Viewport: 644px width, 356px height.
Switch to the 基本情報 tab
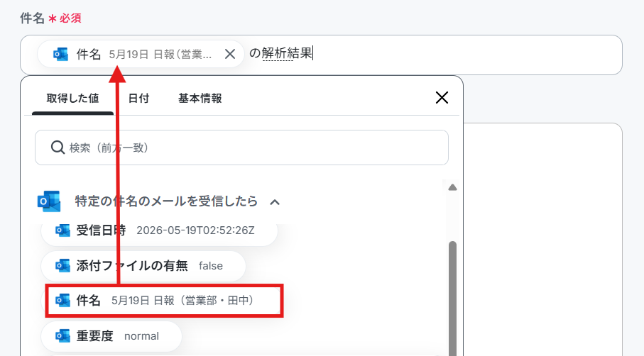[200, 99]
